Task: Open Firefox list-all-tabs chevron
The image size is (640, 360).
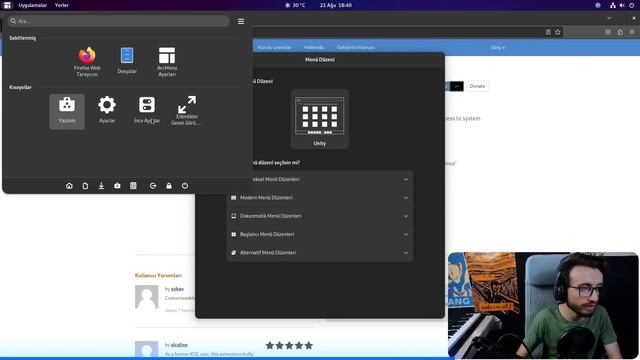Action: tap(609, 18)
